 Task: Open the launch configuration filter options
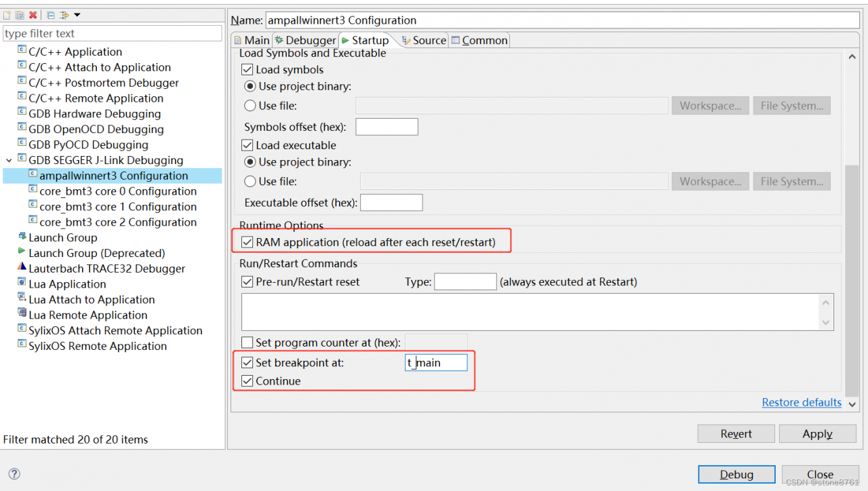point(65,15)
